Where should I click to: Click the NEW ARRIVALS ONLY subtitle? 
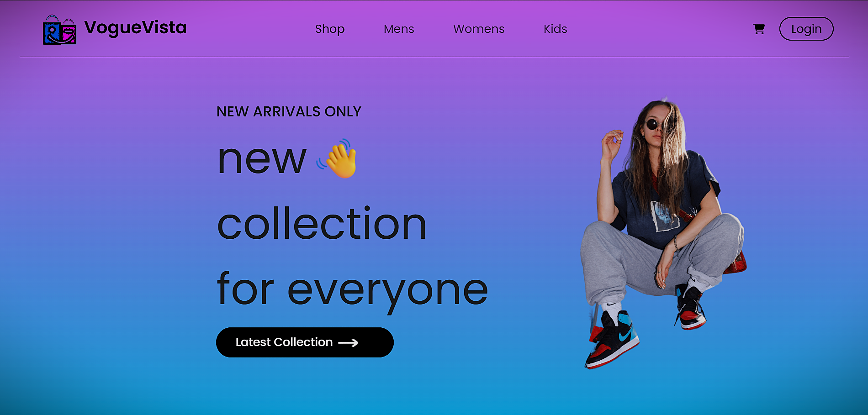(x=289, y=111)
